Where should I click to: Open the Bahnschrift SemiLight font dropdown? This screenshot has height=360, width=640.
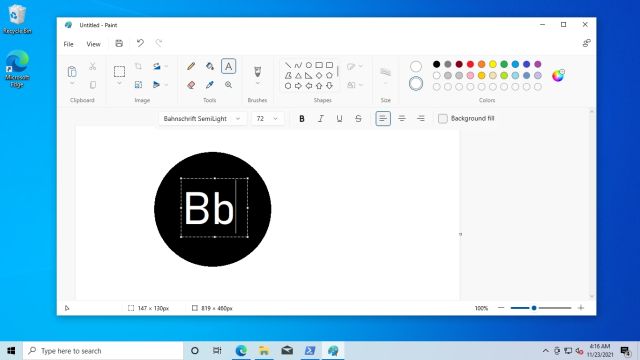pyautogui.click(x=202, y=118)
